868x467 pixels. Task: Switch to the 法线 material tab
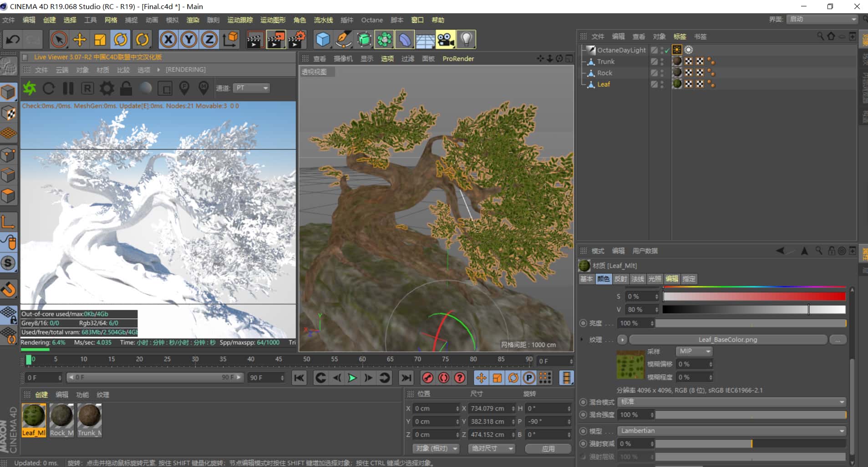638,279
